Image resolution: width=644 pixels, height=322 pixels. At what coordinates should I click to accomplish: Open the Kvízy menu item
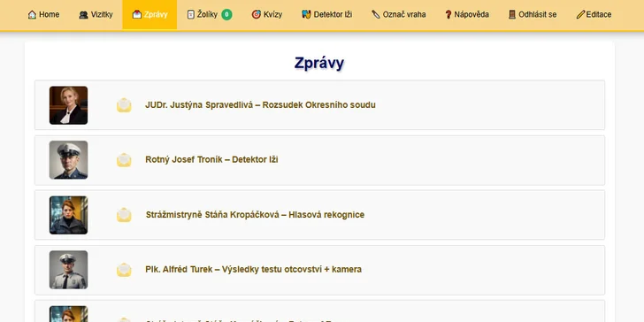pos(267,15)
